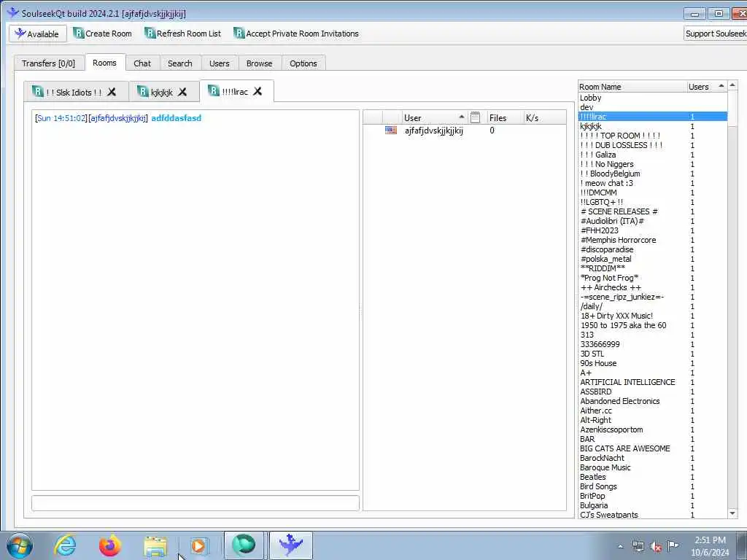Show hidden system tray icons
This screenshot has width=747, height=560.
(x=620, y=547)
